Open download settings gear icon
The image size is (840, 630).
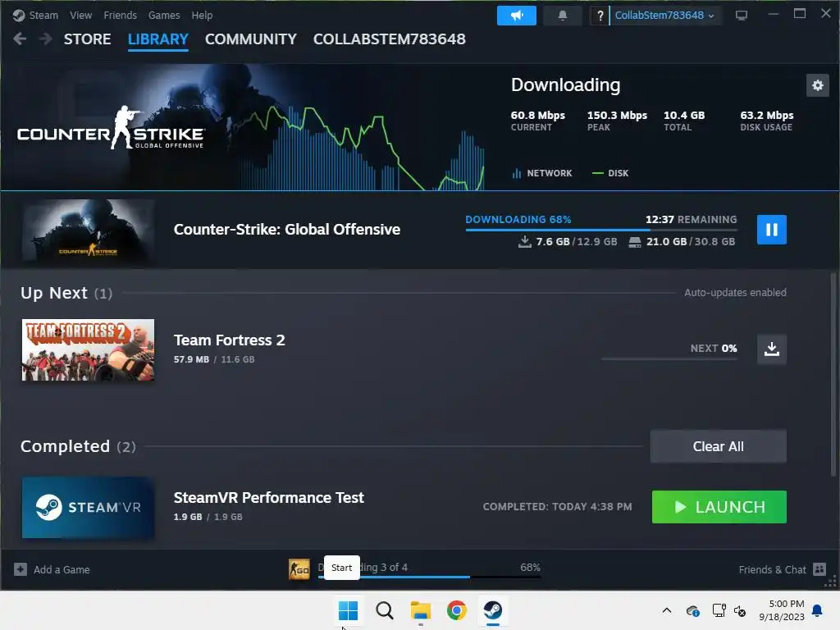(818, 85)
